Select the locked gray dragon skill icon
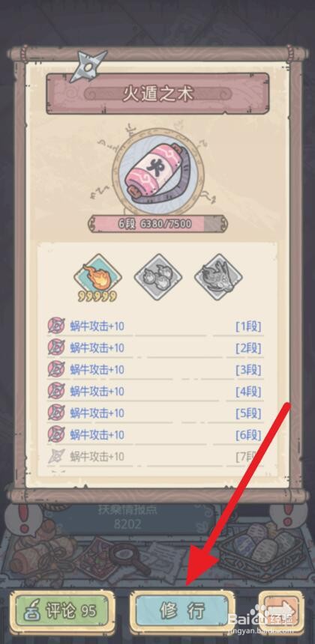This screenshot has width=315, height=644. (x=218, y=276)
